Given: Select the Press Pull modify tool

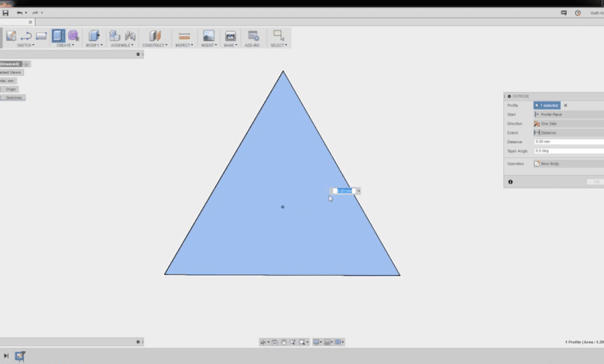Looking at the screenshot, I should tap(94, 36).
